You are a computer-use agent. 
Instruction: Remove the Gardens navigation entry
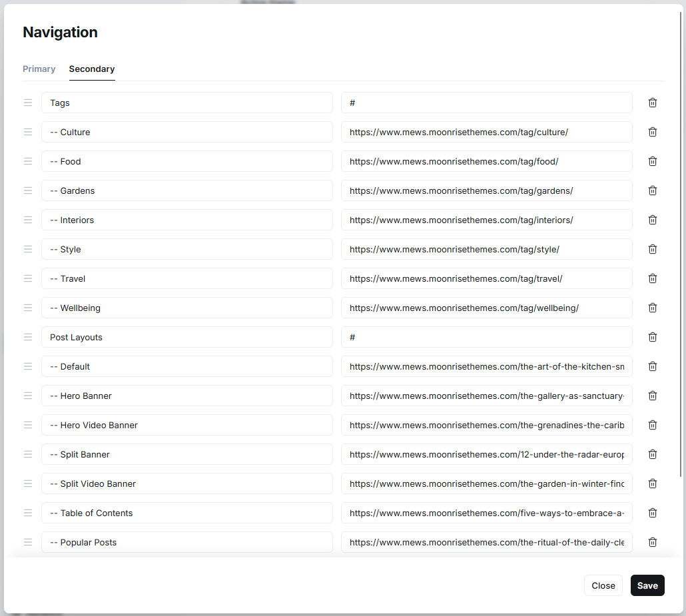(652, 190)
